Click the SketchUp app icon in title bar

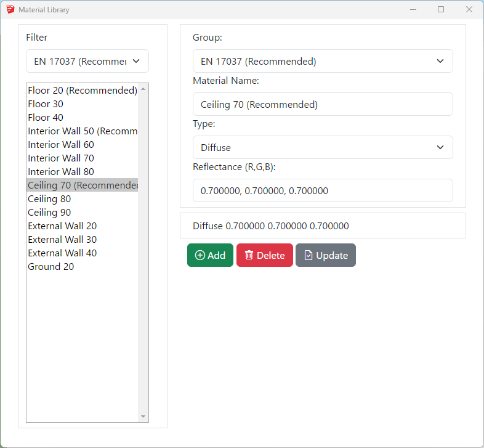(x=10, y=10)
